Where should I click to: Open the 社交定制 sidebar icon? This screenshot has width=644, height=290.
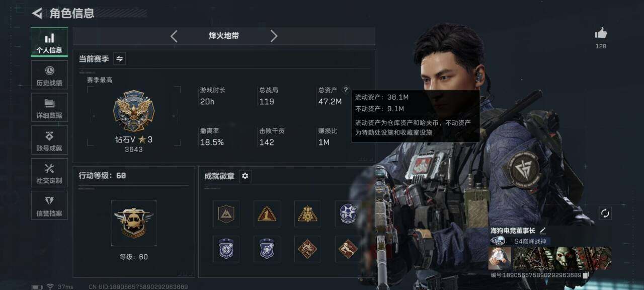click(x=49, y=173)
